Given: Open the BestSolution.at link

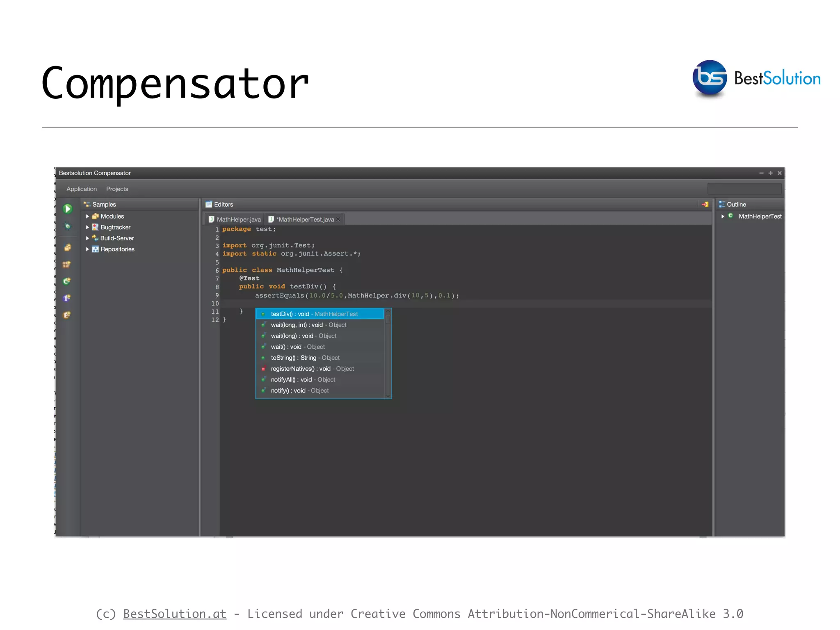Looking at the screenshot, I should (x=175, y=614).
